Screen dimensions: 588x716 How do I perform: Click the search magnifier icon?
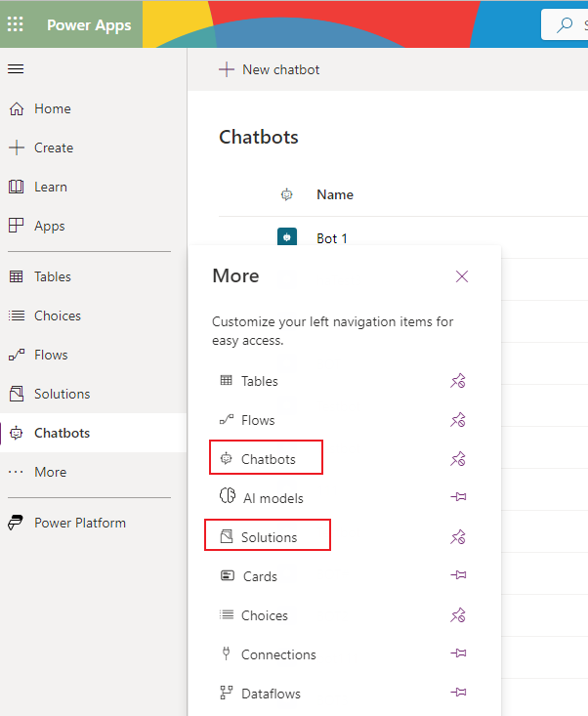(x=565, y=24)
